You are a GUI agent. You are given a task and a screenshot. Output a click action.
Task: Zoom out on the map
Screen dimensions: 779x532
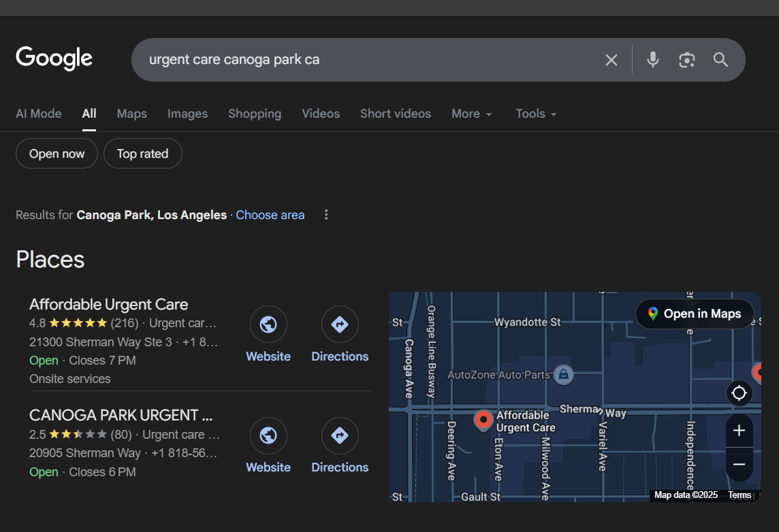740,465
